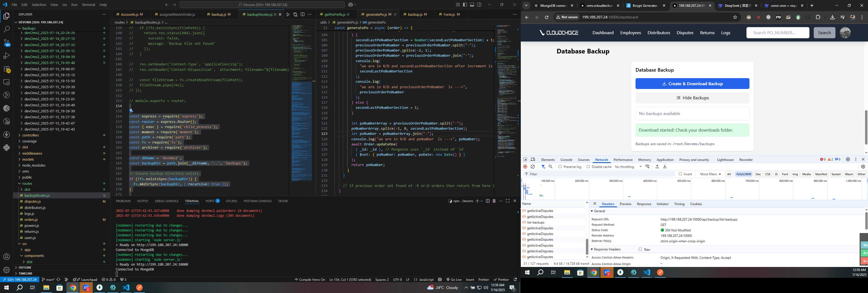868x293 pixels.
Task: Split the terminal pane
Action: 488,201
